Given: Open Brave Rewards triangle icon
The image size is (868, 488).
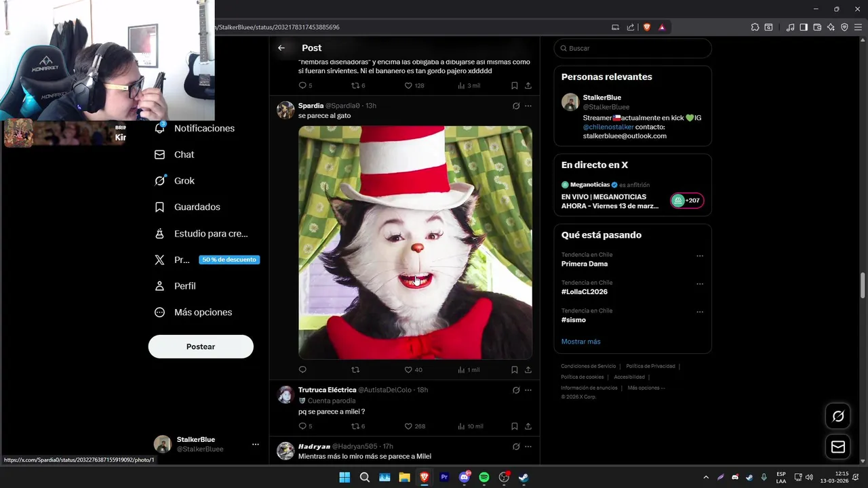Looking at the screenshot, I should pyautogui.click(x=662, y=27).
